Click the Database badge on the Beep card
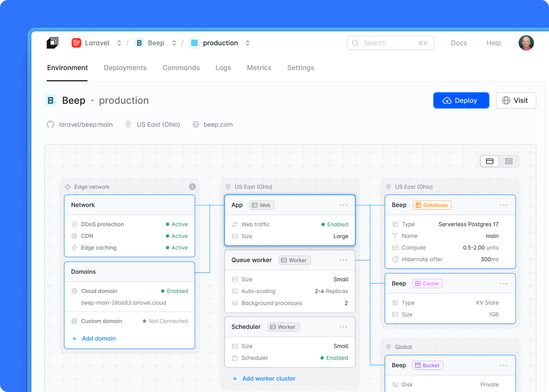 (x=432, y=205)
